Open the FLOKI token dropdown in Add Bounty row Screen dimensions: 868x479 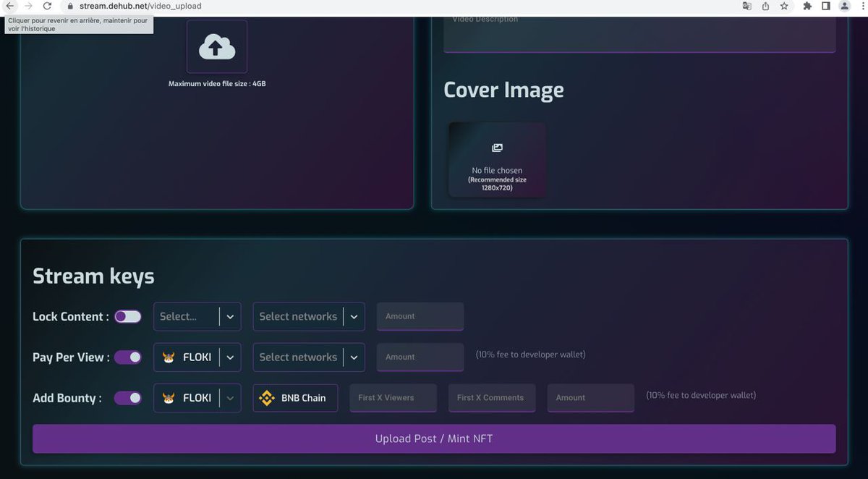click(229, 397)
